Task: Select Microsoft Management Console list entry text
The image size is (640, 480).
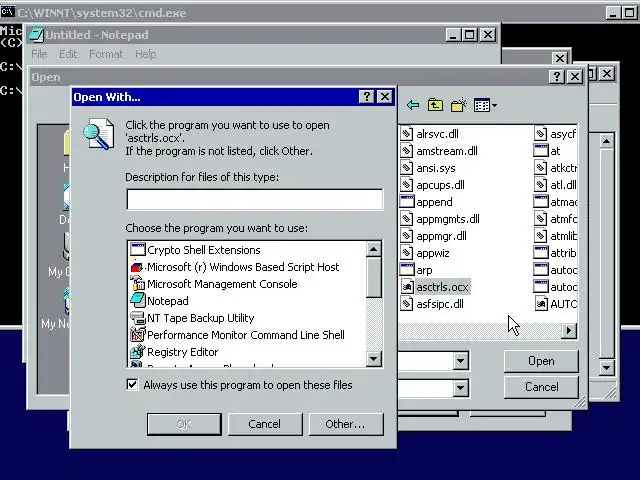Action: tap(222, 284)
